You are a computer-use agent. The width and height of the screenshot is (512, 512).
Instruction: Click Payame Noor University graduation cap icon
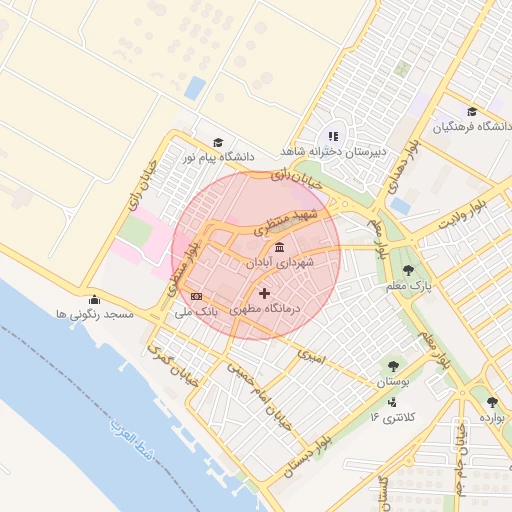(x=218, y=143)
